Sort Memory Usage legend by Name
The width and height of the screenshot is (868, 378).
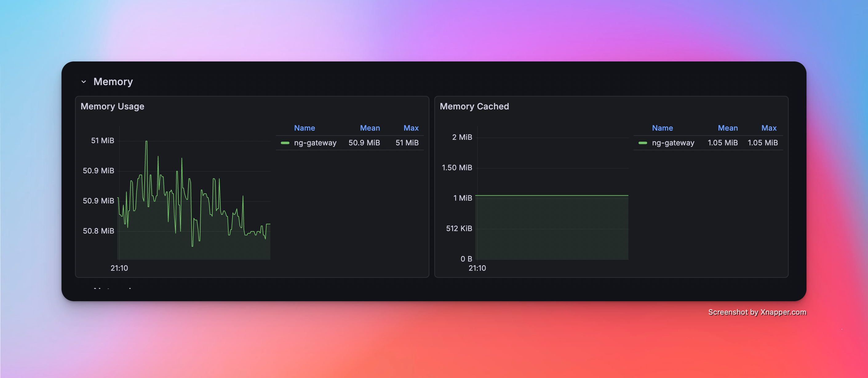point(304,128)
